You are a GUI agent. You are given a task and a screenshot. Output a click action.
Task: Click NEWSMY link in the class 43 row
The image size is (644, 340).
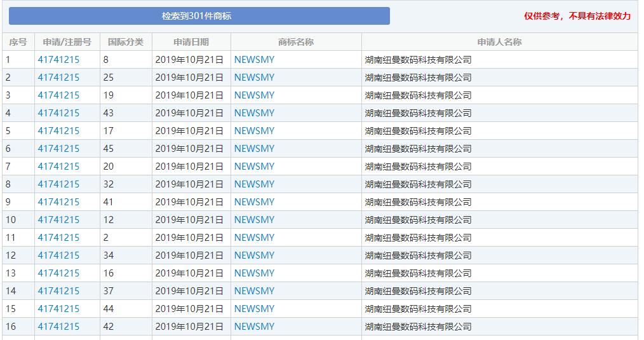tap(254, 113)
